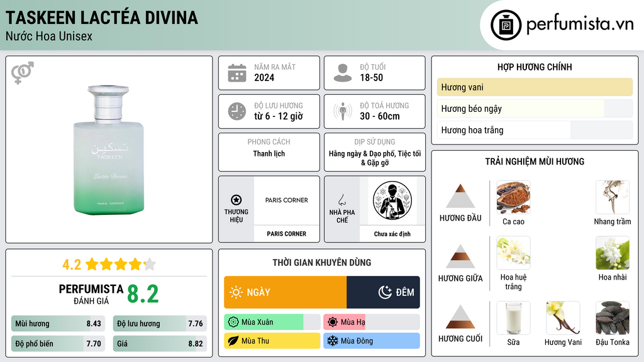The height and width of the screenshot is (362, 644).
Task: Select the orange Ngày time bar
Action: (x=286, y=292)
